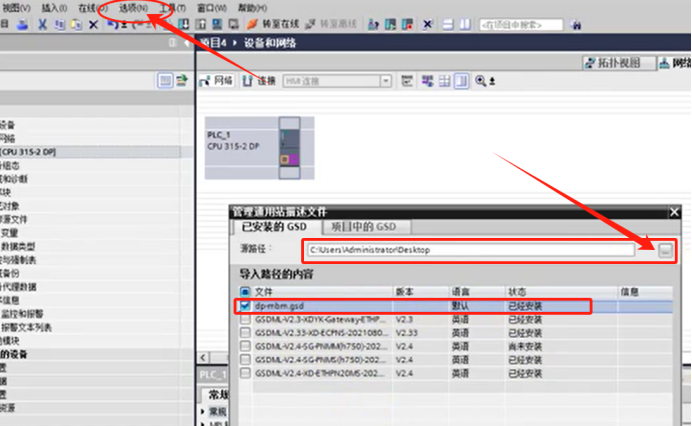Click the vertical split editor icon

(465, 25)
